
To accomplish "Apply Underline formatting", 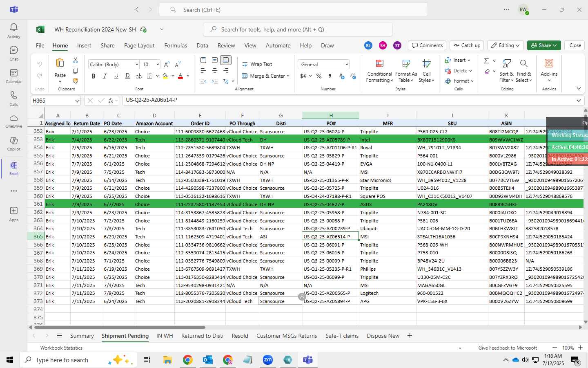I will pyautogui.click(x=116, y=76).
